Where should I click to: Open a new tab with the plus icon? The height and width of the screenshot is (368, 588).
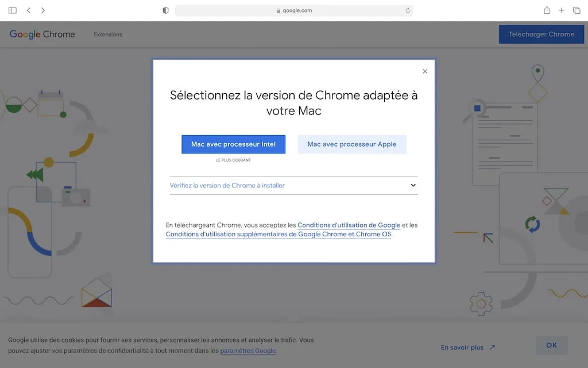coord(561,10)
